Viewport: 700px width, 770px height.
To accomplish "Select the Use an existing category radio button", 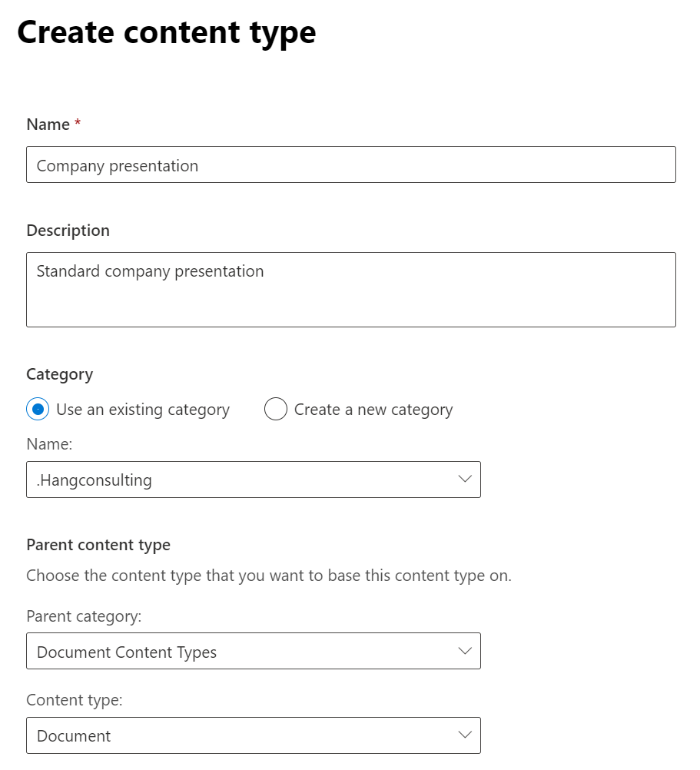I will (x=38, y=409).
